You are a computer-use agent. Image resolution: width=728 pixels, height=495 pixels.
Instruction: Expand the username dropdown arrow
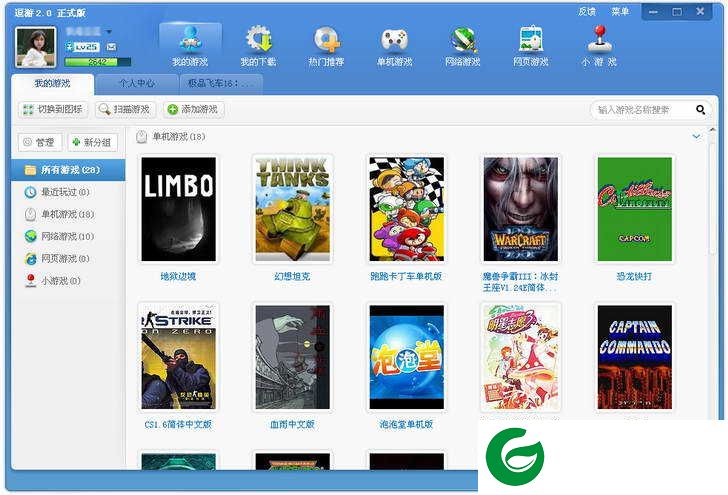109,32
